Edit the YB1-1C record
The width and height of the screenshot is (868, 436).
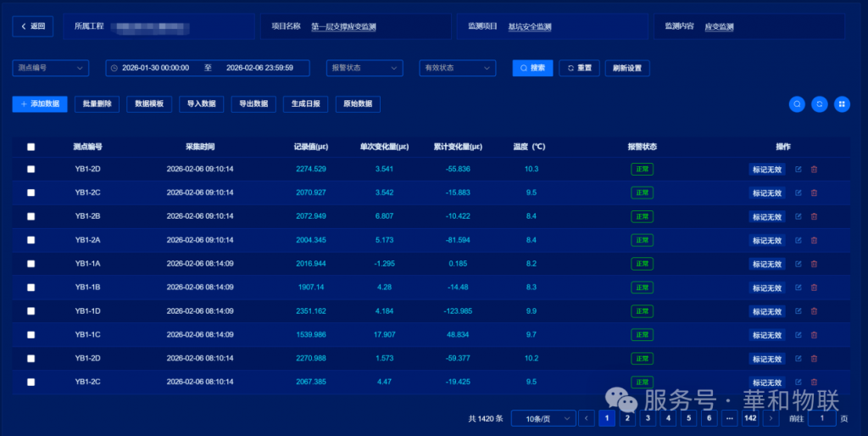798,334
